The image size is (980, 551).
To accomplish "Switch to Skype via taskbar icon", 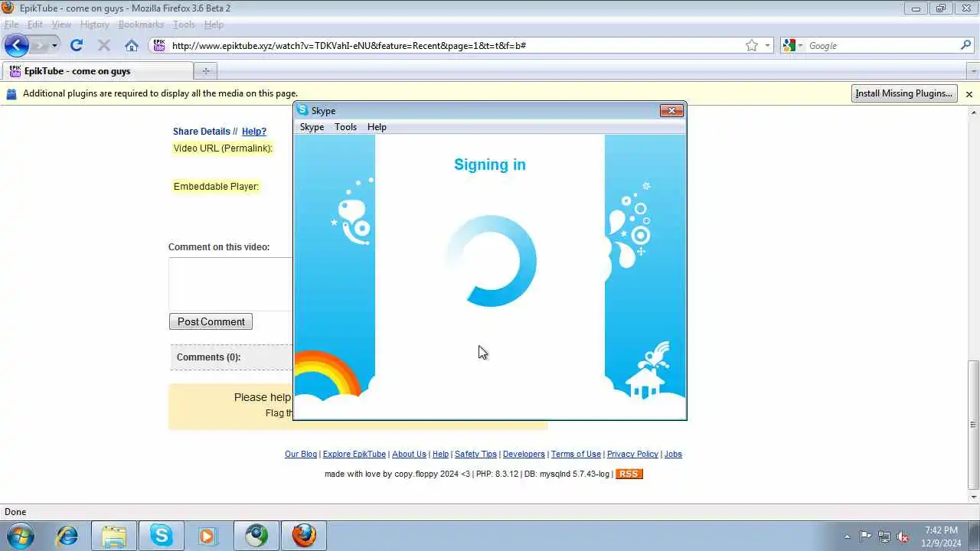I will point(162,536).
